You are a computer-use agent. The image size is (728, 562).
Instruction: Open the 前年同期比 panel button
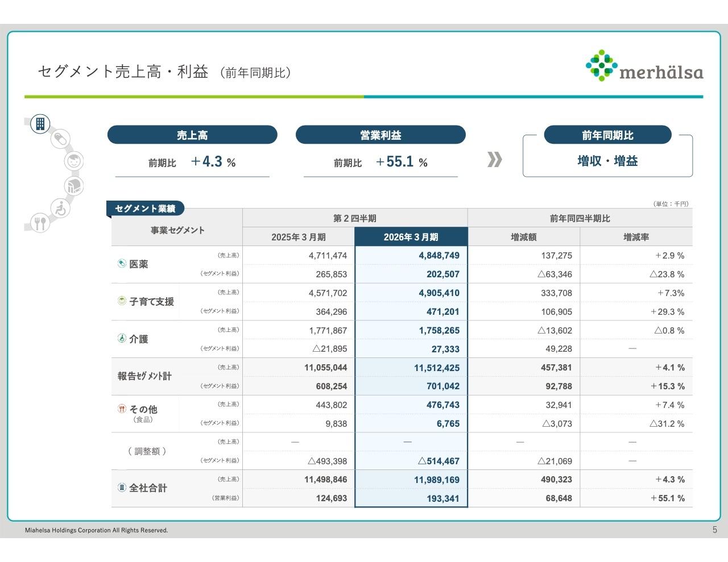pyautogui.click(x=607, y=135)
